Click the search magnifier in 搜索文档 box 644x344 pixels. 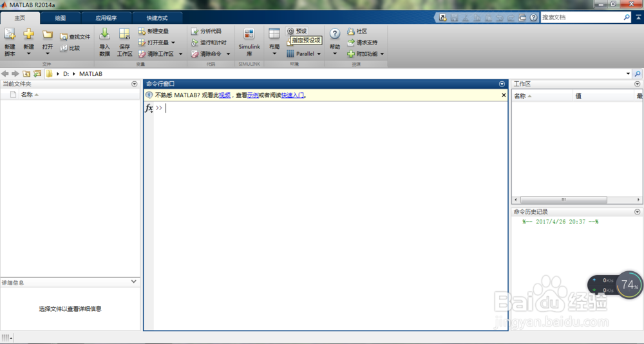(627, 17)
